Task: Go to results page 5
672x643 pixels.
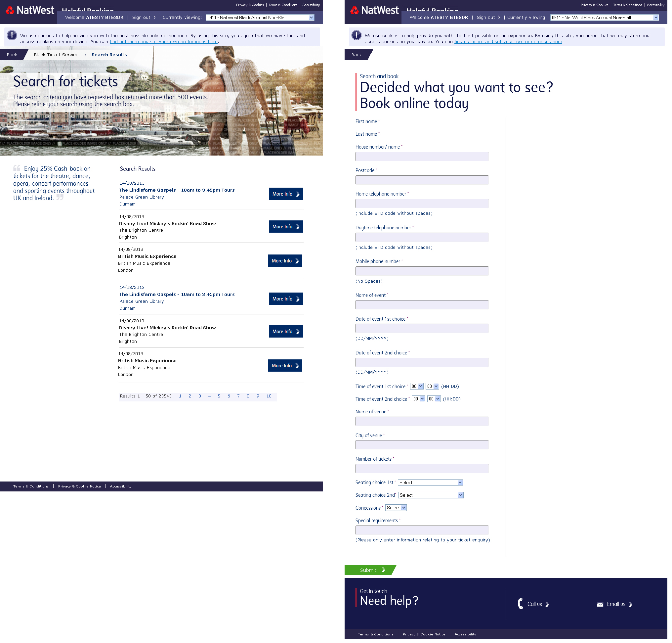Action: point(219,396)
